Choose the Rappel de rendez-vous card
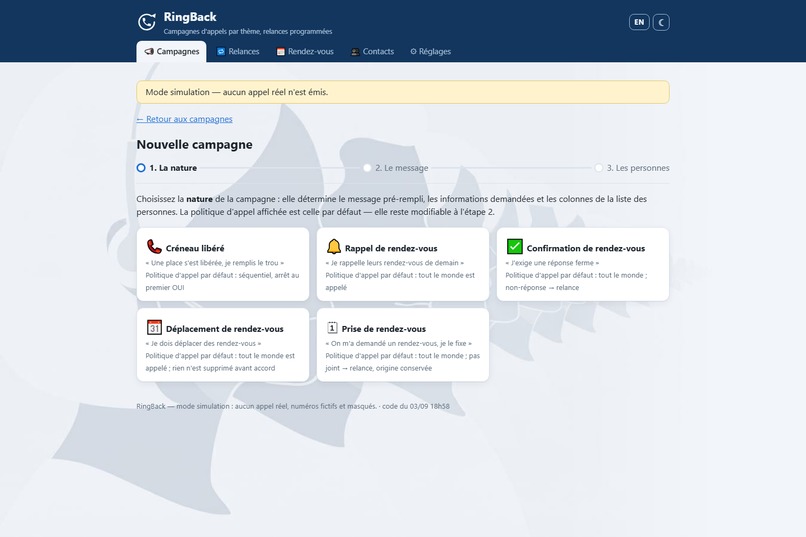Image resolution: width=806 pixels, height=537 pixels. pyautogui.click(x=402, y=264)
